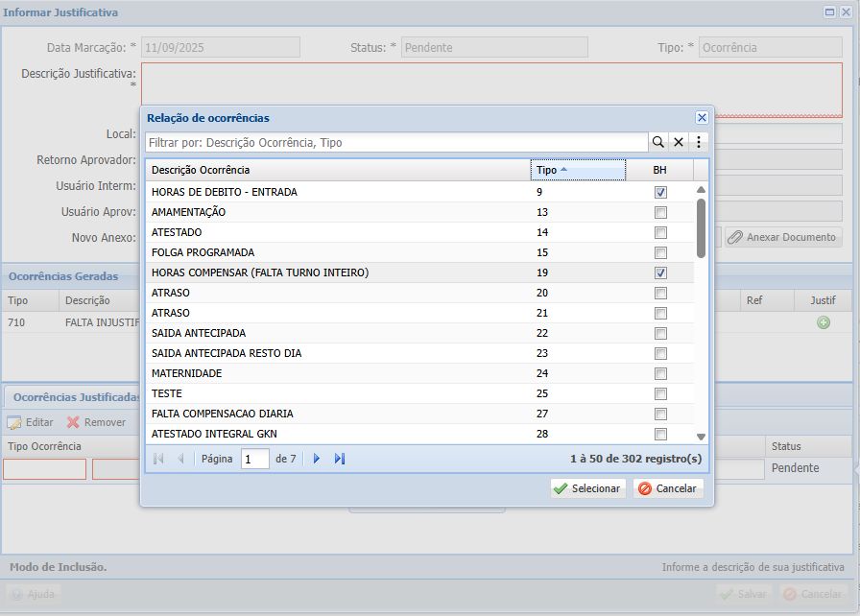Toggle BH checkbox for MATERNIDADE

tap(660, 374)
